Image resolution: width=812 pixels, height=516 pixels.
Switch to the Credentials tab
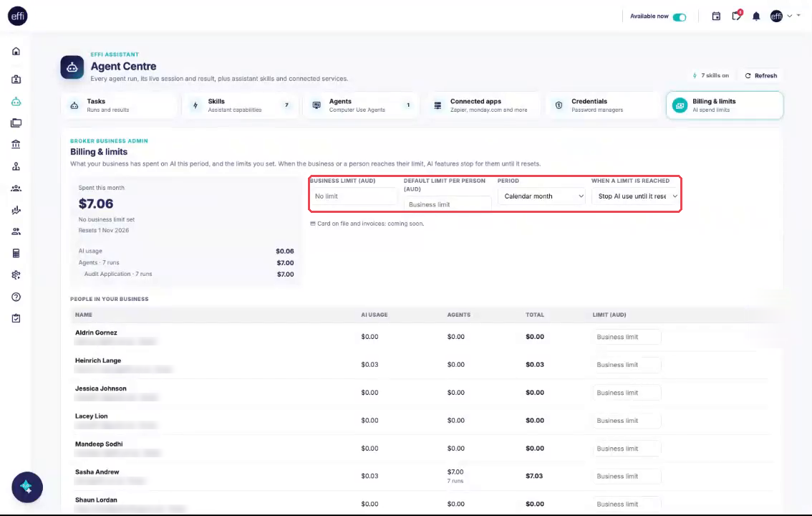pyautogui.click(x=604, y=105)
